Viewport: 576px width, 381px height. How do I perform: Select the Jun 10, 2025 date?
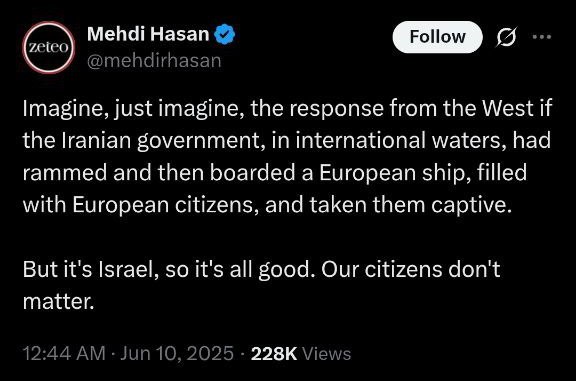point(177,353)
